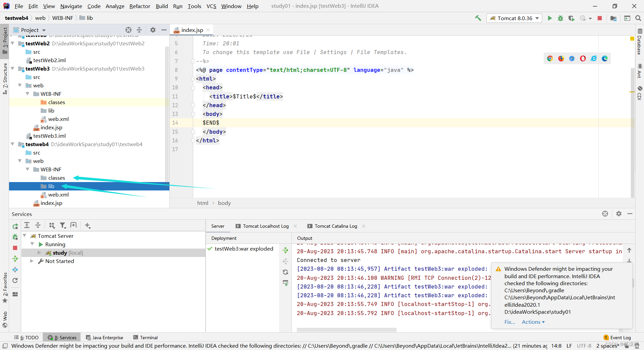Open the Database side tool window
The width and height of the screenshot is (644, 350).
click(x=640, y=41)
